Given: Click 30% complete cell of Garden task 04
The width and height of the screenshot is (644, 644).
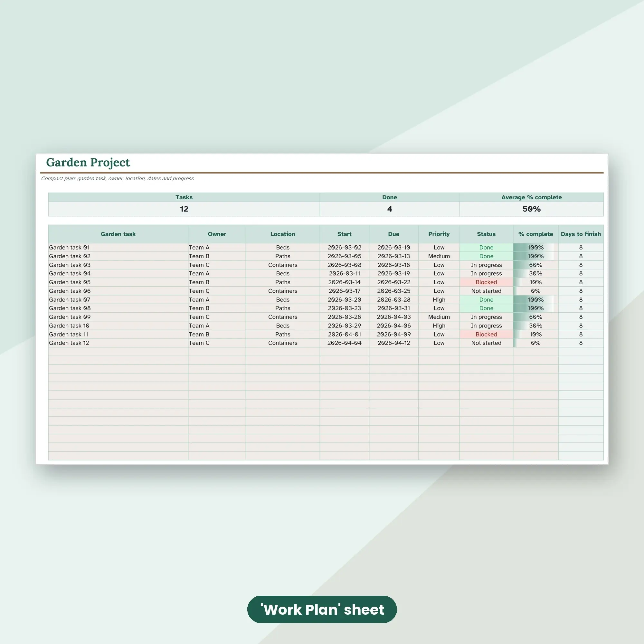Looking at the screenshot, I should 536,273.
